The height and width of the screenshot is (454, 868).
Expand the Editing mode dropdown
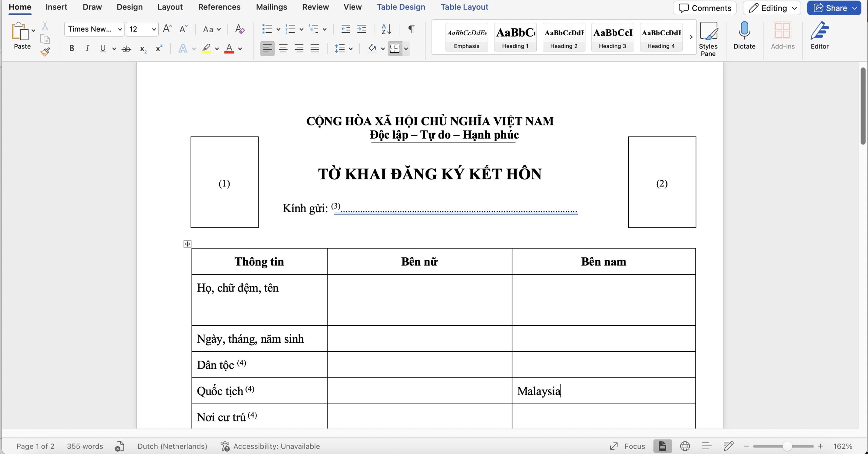pos(794,8)
